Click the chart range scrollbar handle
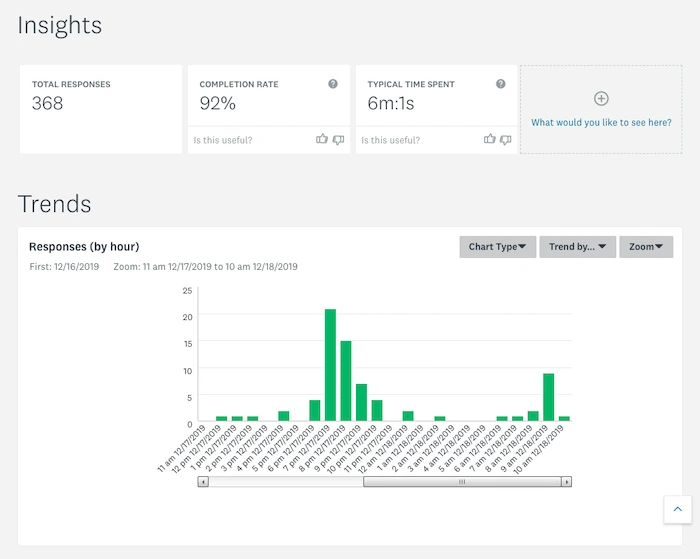 tap(462, 482)
